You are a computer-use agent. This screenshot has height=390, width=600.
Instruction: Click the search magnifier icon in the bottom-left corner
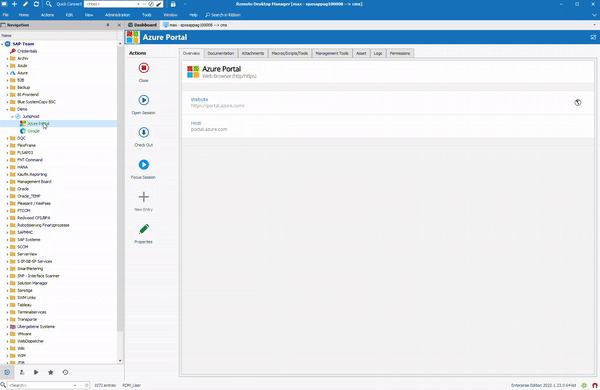point(3,385)
